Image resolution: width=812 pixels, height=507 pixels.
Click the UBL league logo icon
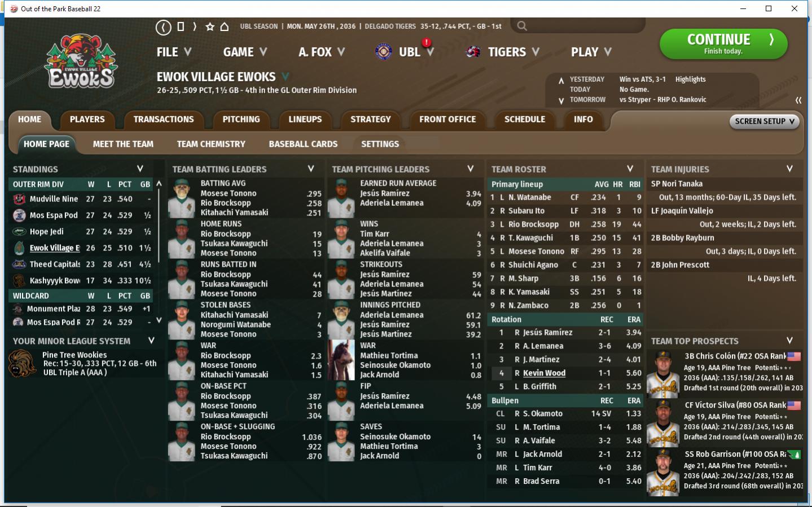(384, 52)
